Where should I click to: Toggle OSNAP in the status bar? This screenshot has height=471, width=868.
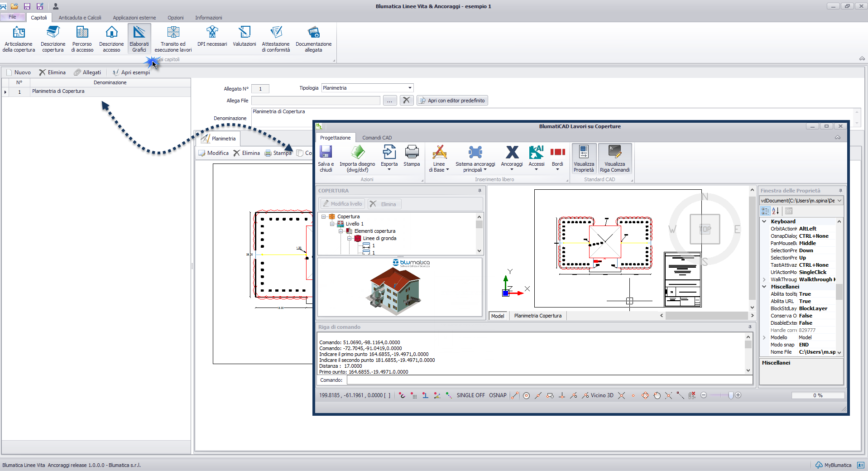click(498, 395)
